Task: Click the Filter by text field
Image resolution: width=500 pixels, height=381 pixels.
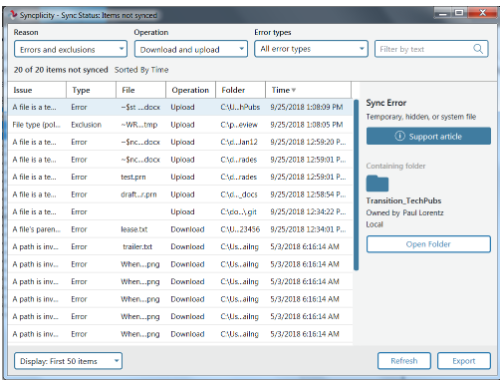Action: point(431,49)
